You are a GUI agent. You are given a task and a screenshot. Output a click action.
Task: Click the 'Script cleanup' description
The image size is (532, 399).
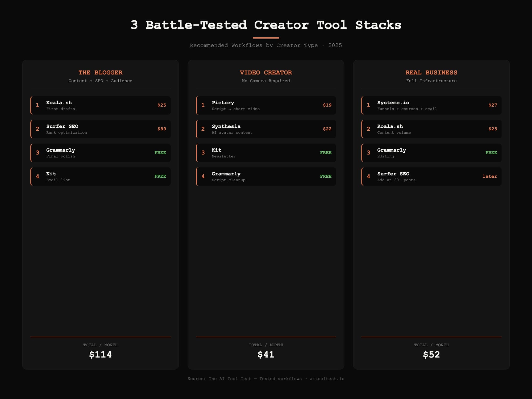coord(228,180)
